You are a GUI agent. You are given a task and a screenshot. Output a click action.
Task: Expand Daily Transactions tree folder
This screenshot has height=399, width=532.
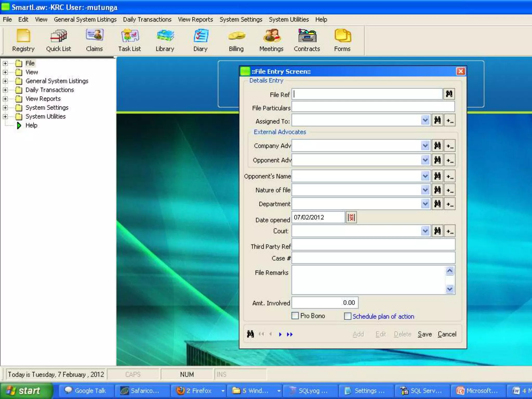click(5, 90)
